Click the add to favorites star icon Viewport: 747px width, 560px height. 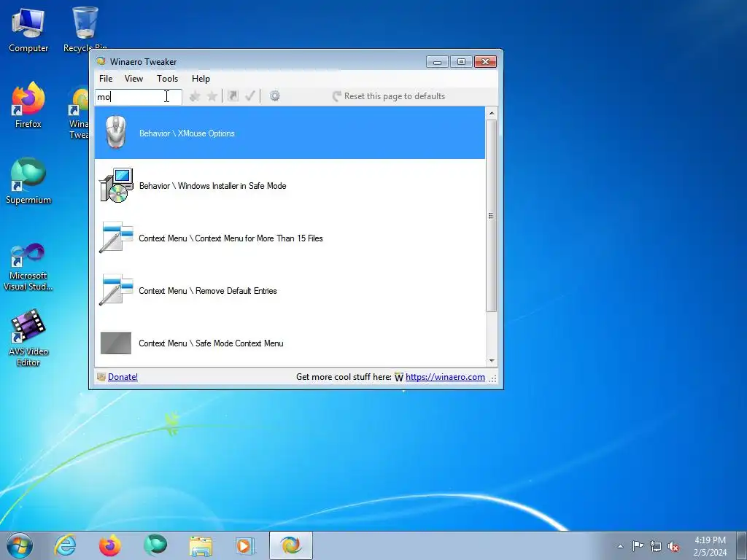tap(194, 96)
